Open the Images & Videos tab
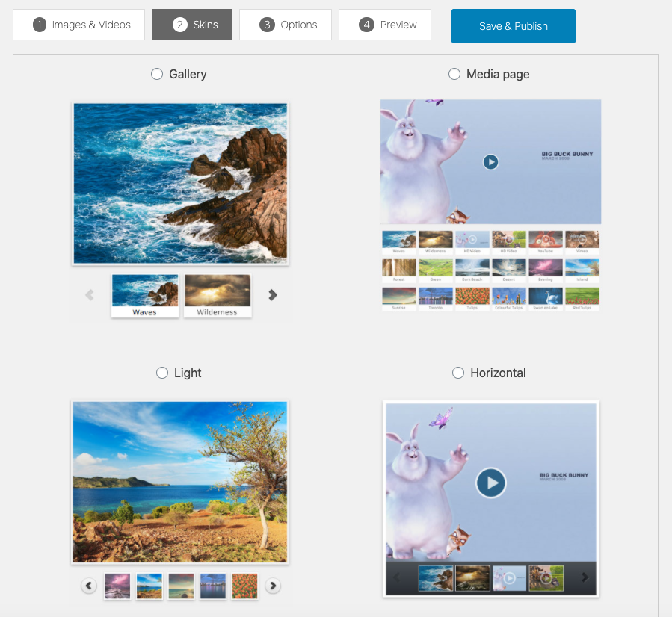672x617 pixels. [x=81, y=25]
